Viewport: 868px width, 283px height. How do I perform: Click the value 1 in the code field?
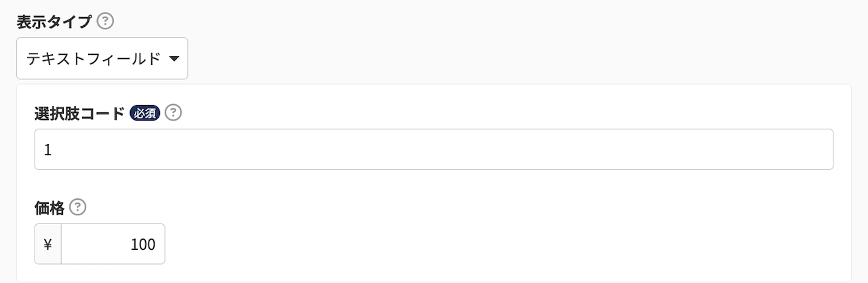47,150
